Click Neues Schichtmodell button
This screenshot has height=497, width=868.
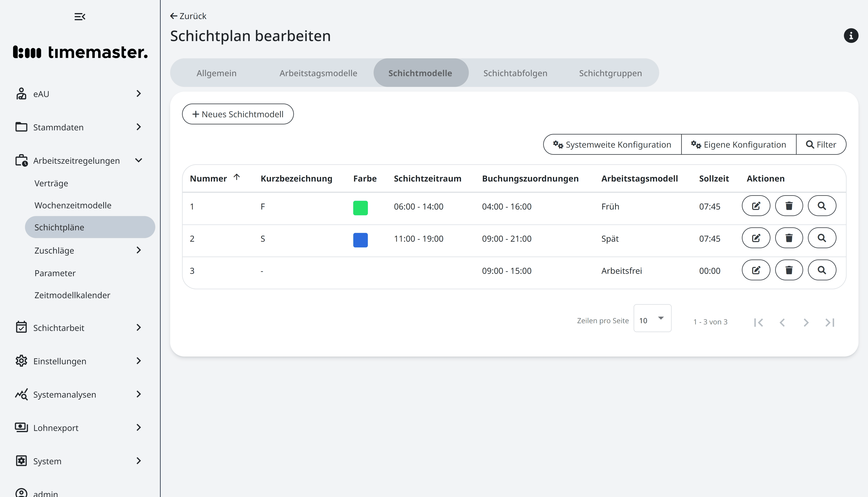point(238,114)
